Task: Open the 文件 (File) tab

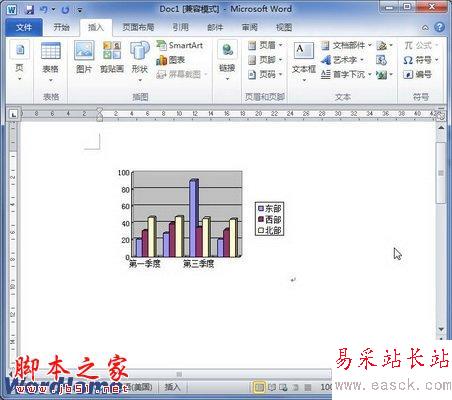Action: click(24, 27)
